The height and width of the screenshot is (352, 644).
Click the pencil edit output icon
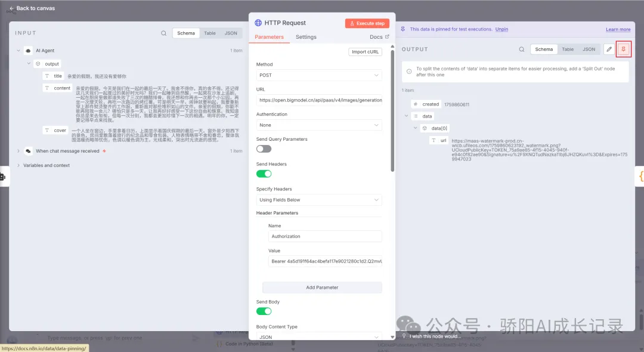tap(609, 50)
